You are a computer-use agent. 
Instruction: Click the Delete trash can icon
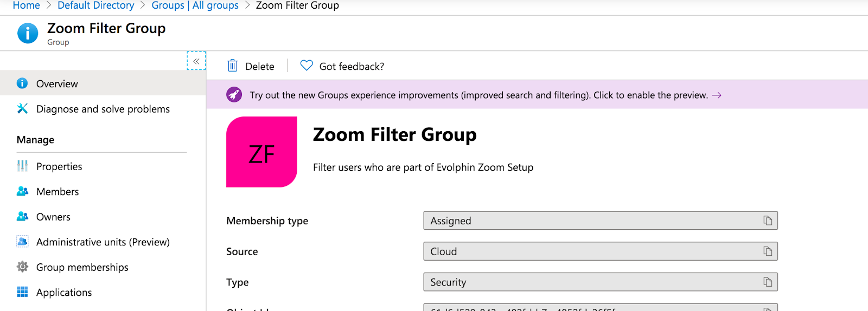(x=232, y=66)
